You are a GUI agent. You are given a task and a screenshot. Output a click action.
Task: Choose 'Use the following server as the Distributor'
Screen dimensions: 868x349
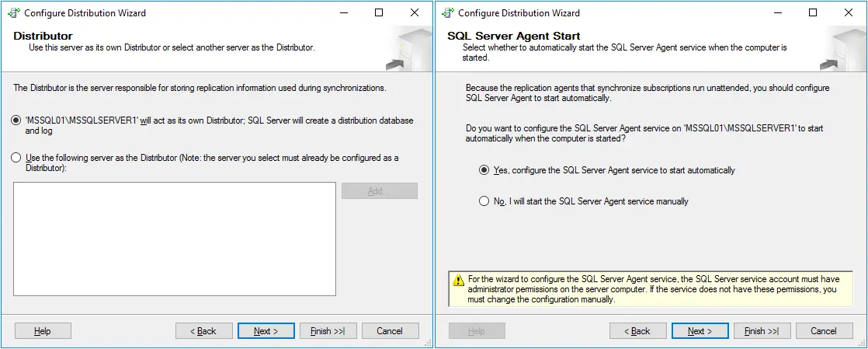16,158
